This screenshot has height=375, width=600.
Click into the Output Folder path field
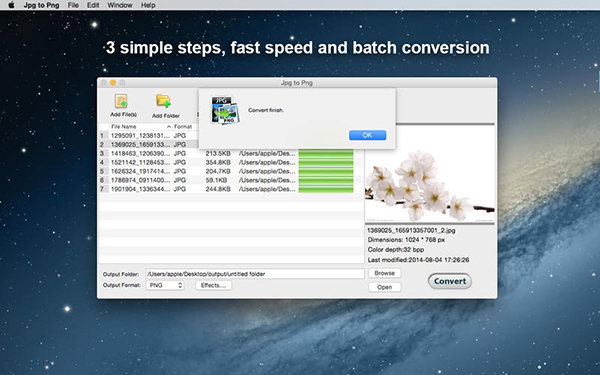point(255,274)
